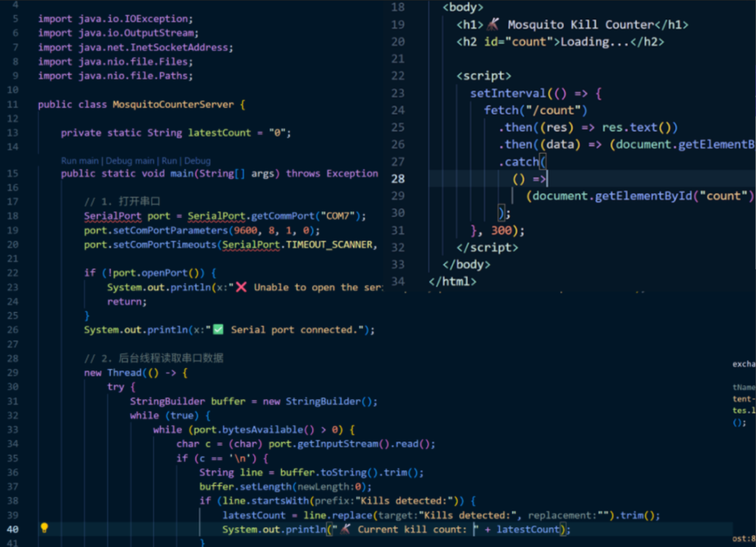Select the Run CodeLens above main method

[x=169, y=161]
